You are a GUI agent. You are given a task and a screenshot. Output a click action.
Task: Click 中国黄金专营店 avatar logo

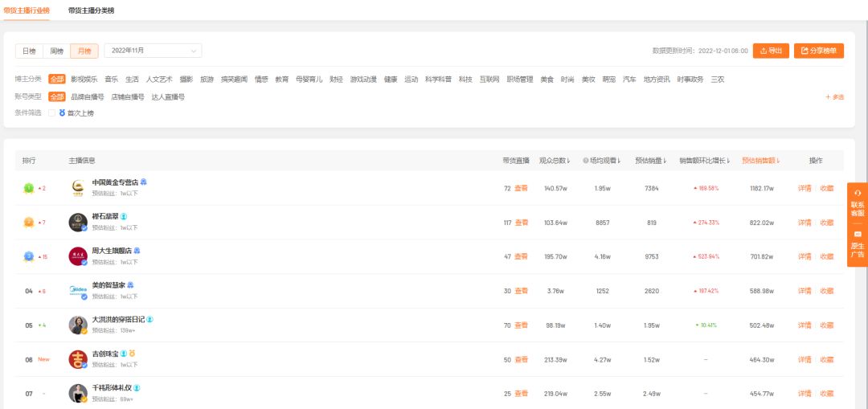pyautogui.click(x=78, y=188)
